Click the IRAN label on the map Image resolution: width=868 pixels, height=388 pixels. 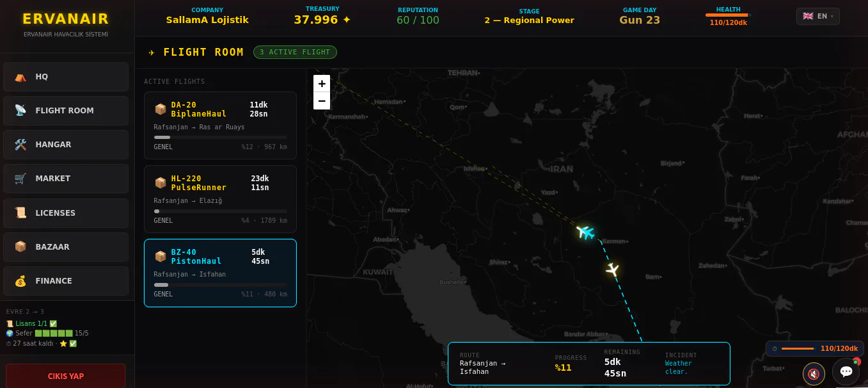(562, 169)
